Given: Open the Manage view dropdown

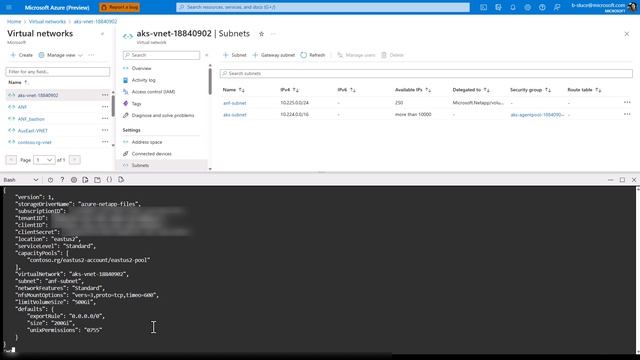Looking at the screenshot, I should tap(60, 55).
